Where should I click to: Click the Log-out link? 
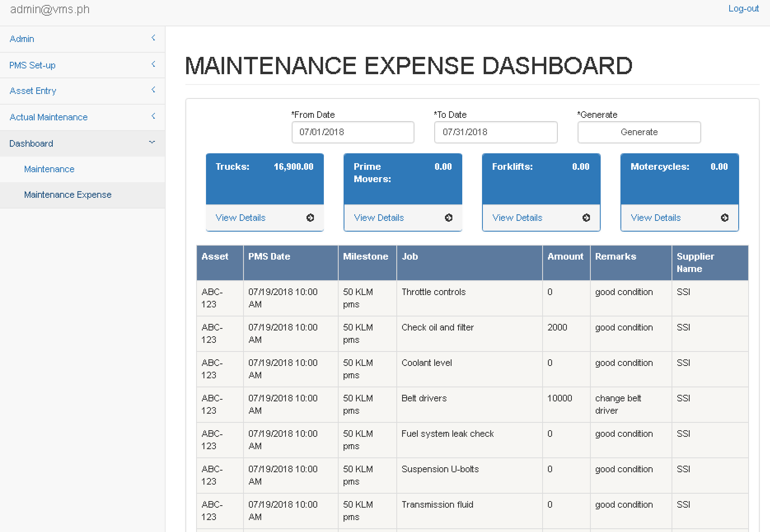(x=743, y=9)
